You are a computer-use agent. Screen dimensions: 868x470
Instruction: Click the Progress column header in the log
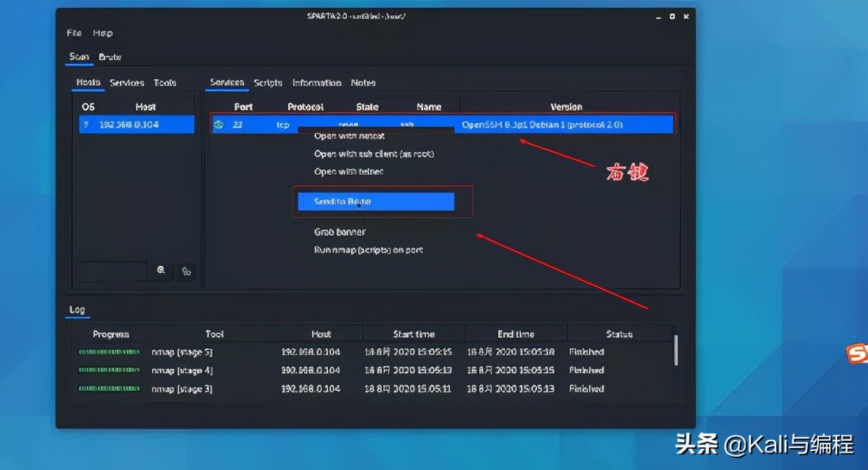pyautogui.click(x=111, y=334)
